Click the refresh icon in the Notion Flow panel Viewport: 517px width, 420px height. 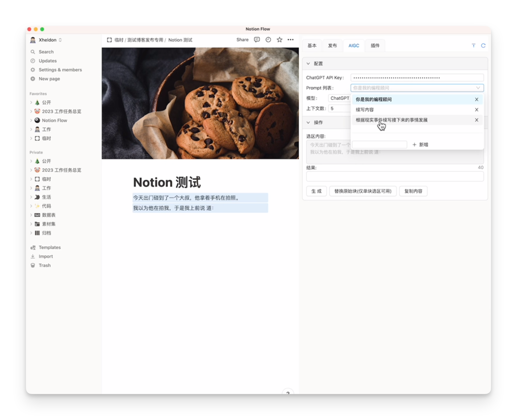click(483, 46)
